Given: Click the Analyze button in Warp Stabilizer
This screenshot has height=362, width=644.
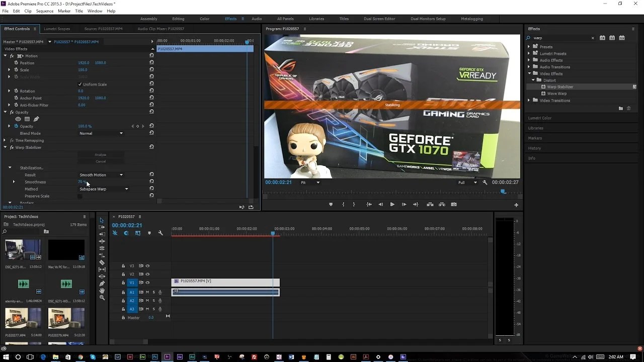Looking at the screenshot, I should click(101, 154).
